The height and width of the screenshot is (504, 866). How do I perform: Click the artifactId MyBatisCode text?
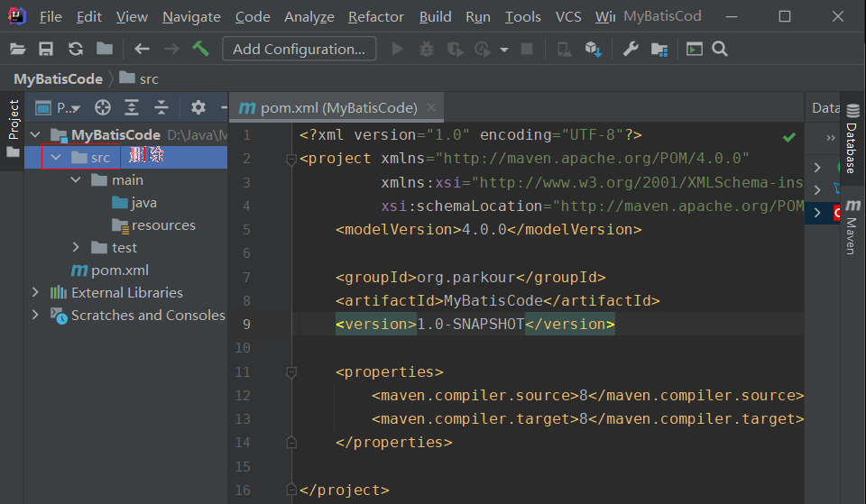(493, 301)
